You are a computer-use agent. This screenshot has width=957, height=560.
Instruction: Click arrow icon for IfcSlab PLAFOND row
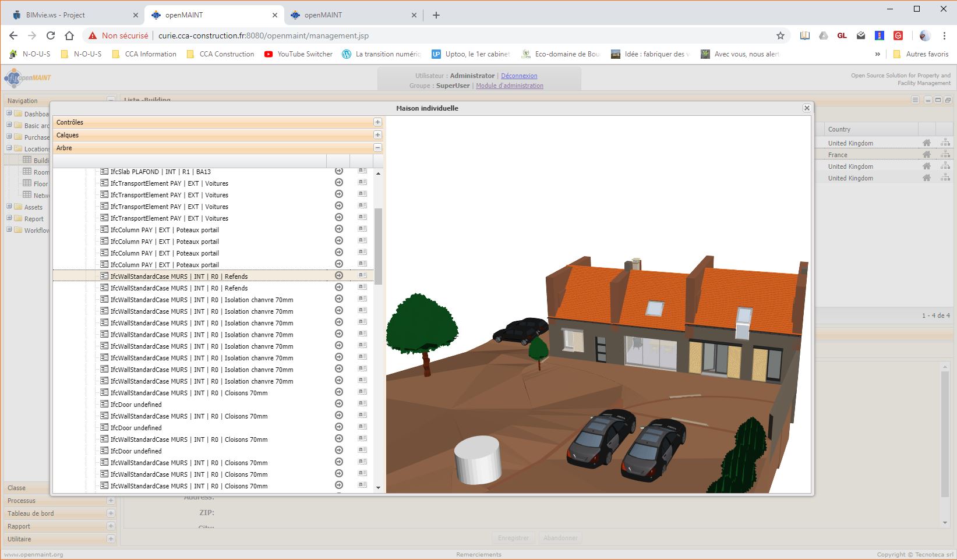pyautogui.click(x=339, y=172)
